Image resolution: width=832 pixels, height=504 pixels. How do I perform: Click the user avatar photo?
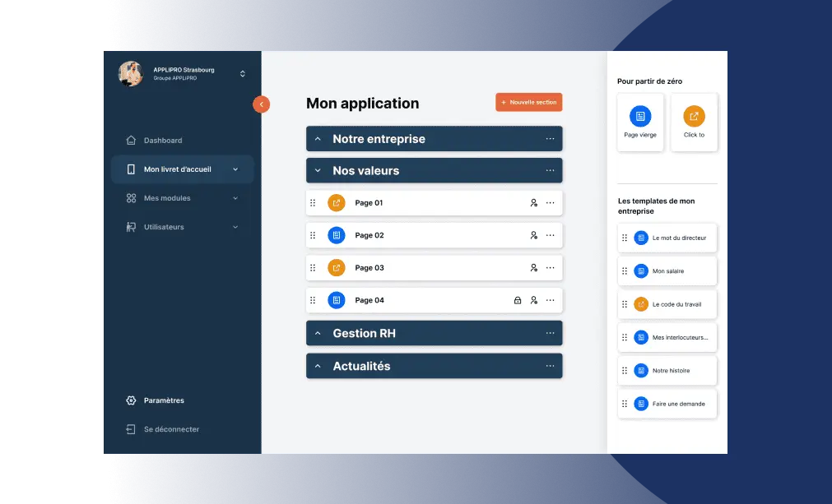[131, 73]
